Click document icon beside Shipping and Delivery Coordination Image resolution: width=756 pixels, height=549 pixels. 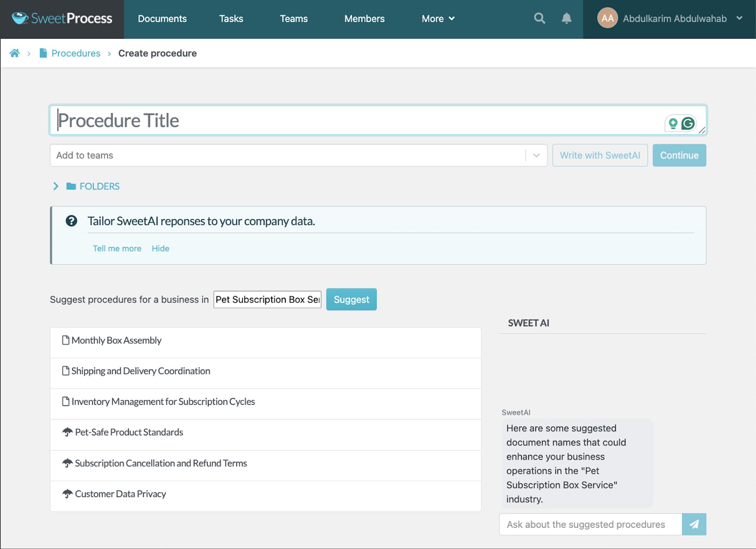(65, 371)
